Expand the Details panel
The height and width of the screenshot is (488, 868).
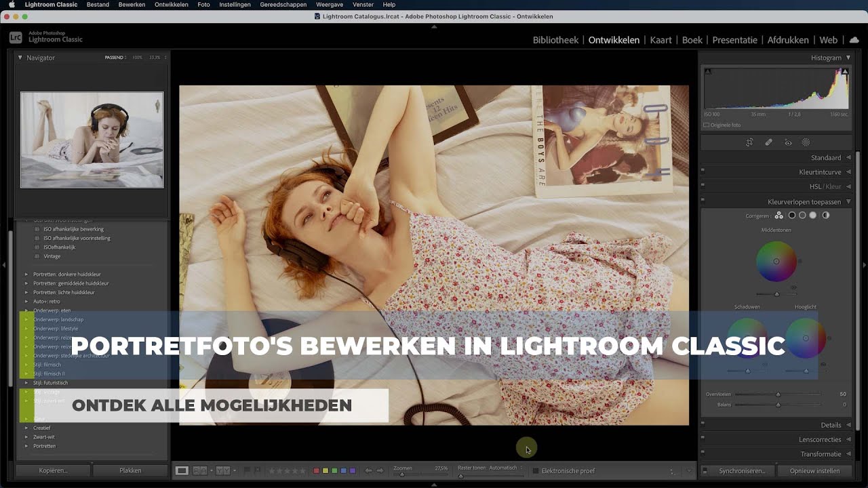click(848, 425)
